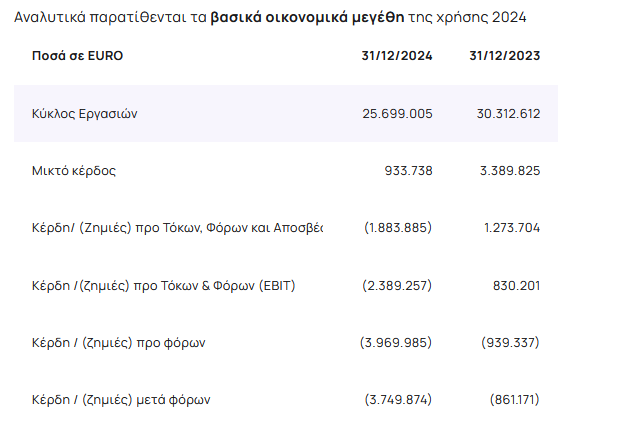Select the 31/12/2024 column header
Viewport: 644px width, 433px height.
tap(397, 55)
